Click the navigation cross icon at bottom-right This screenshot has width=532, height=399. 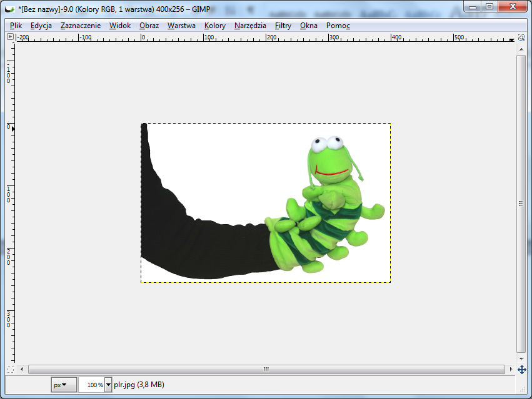coord(522,370)
